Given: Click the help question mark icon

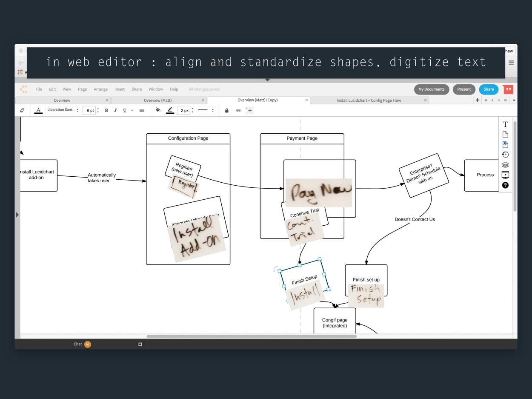Looking at the screenshot, I should tap(505, 185).
